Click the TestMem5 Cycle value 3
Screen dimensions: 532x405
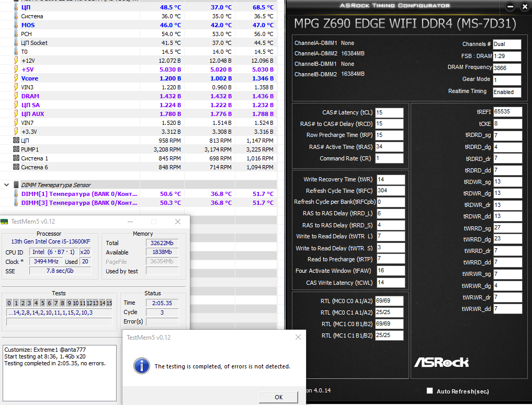162,313
